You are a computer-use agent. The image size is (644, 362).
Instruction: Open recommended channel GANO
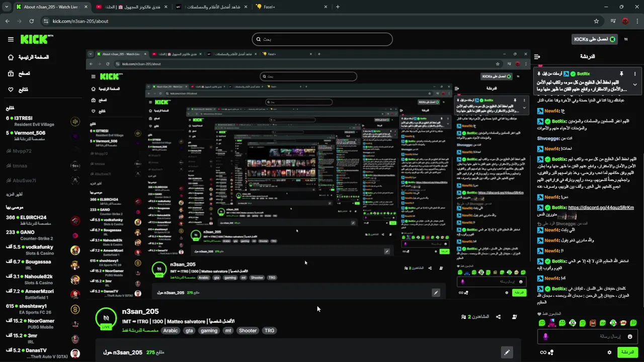[x=43, y=235]
